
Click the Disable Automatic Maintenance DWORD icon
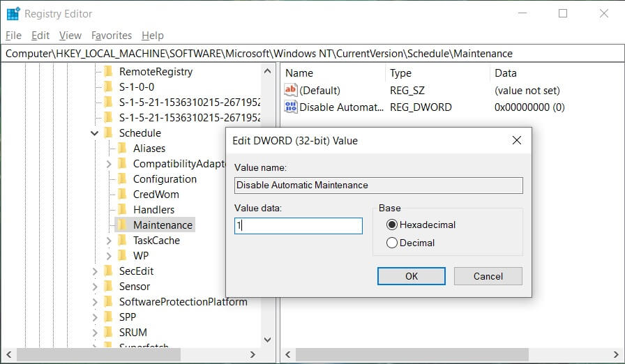click(x=291, y=107)
